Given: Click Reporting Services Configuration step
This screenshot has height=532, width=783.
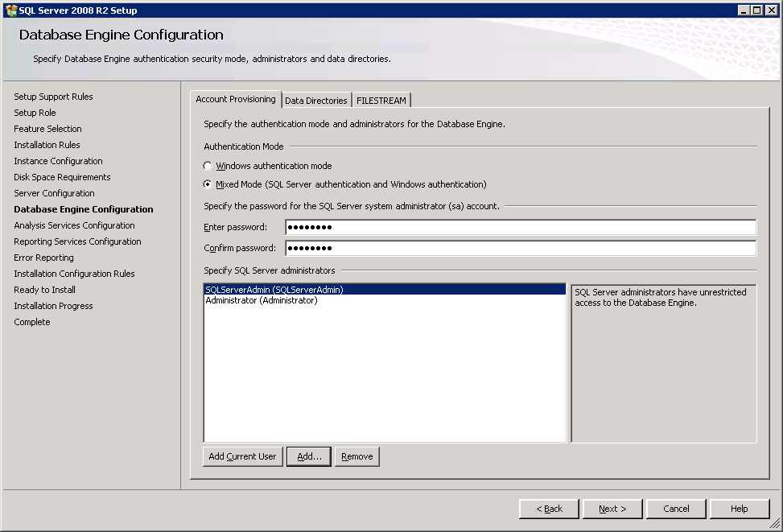Looking at the screenshot, I should click(x=78, y=241).
